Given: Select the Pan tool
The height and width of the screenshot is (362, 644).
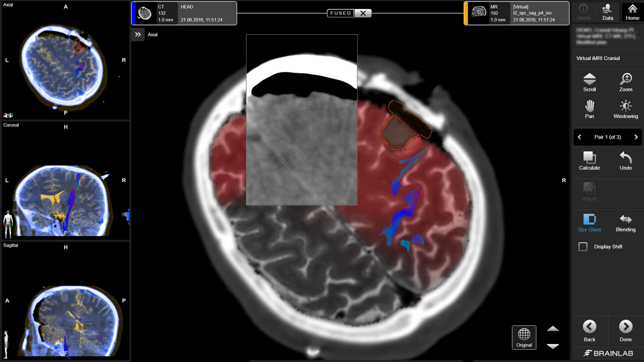Looking at the screenshot, I should point(589,109).
